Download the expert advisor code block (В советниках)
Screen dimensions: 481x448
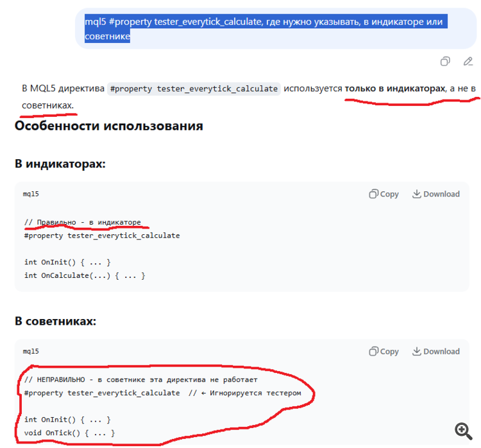click(x=435, y=351)
